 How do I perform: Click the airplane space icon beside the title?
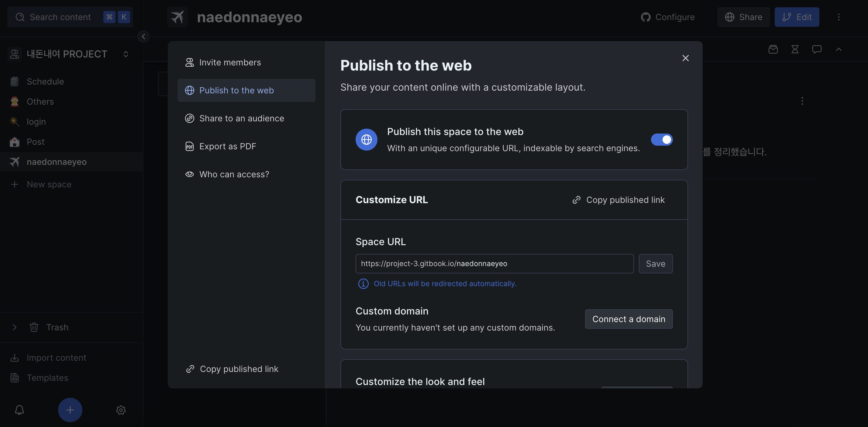pos(177,17)
